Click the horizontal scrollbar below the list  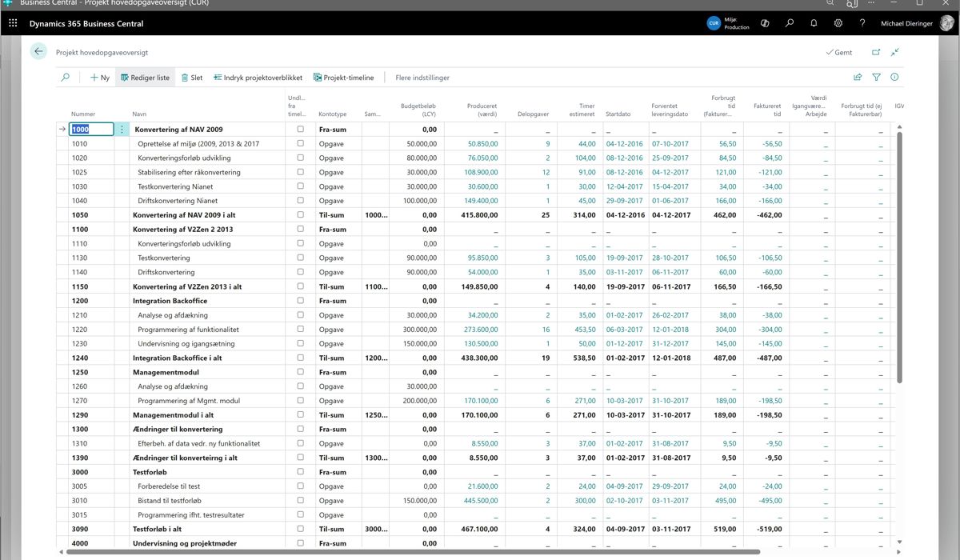click(412, 552)
